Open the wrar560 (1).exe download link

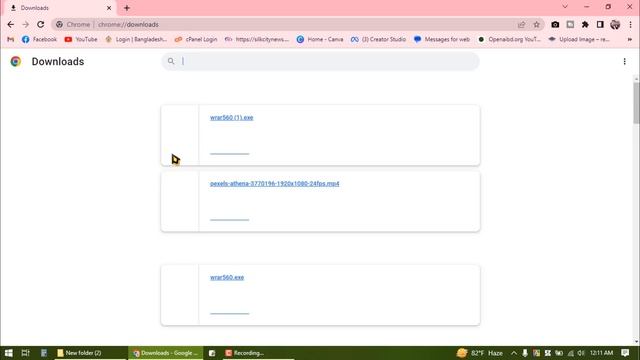click(x=231, y=118)
